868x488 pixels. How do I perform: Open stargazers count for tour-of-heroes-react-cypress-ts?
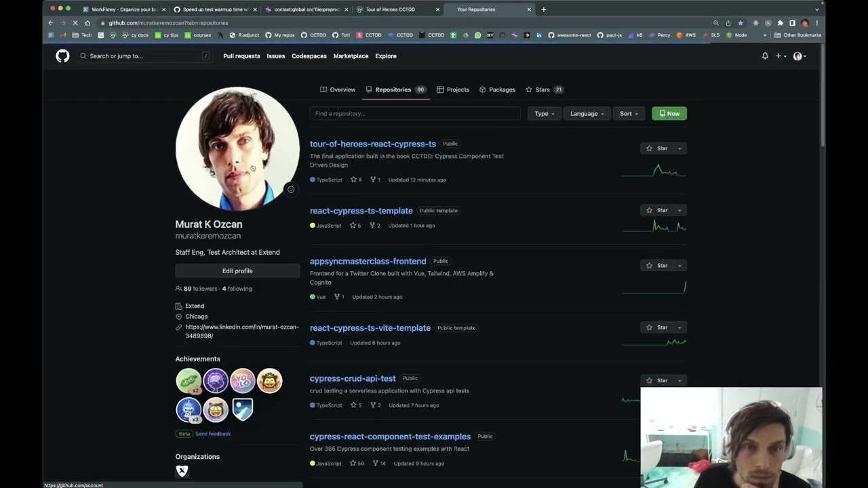tap(356, 180)
